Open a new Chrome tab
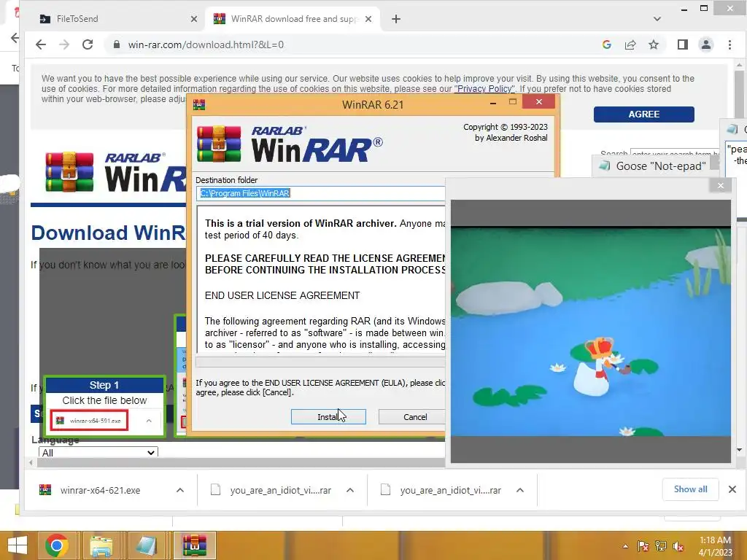 click(x=396, y=19)
